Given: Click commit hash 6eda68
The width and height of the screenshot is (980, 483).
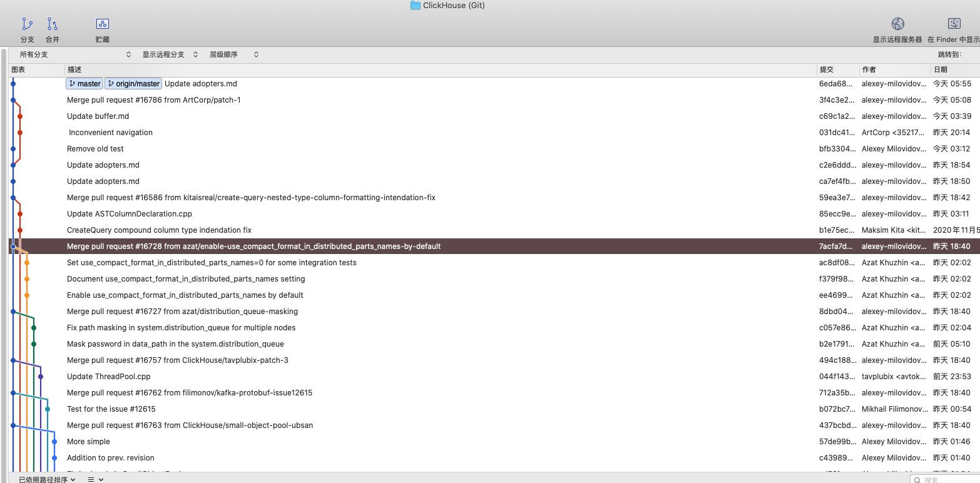Looking at the screenshot, I should tap(835, 84).
